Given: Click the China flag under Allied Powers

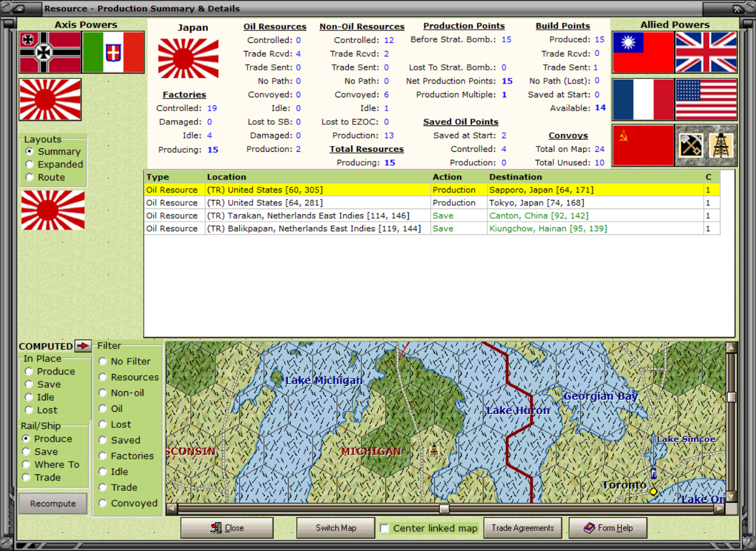Looking at the screenshot, I should coord(643,53).
